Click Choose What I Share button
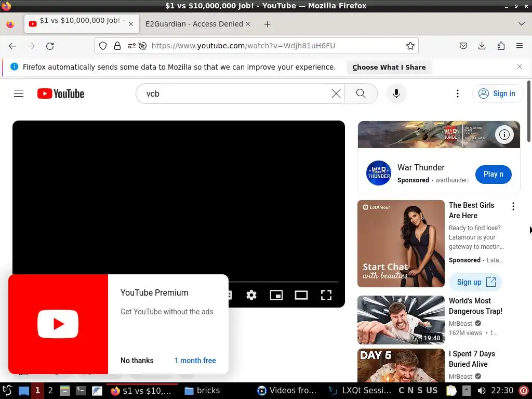The width and height of the screenshot is (532, 399). 389,67
